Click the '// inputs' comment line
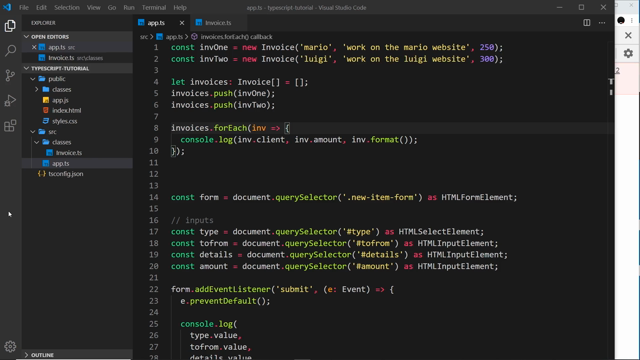The height and width of the screenshot is (360, 640). click(192, 220)
